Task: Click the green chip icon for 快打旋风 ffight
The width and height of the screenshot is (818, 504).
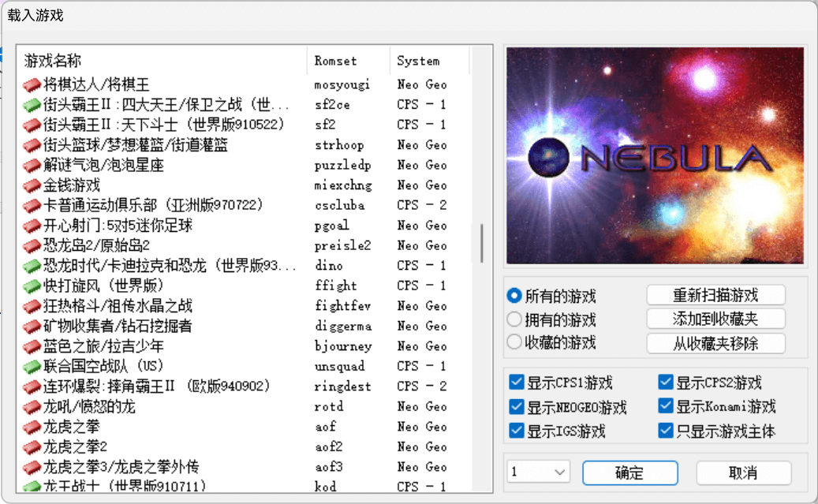Action: (32, 286)
